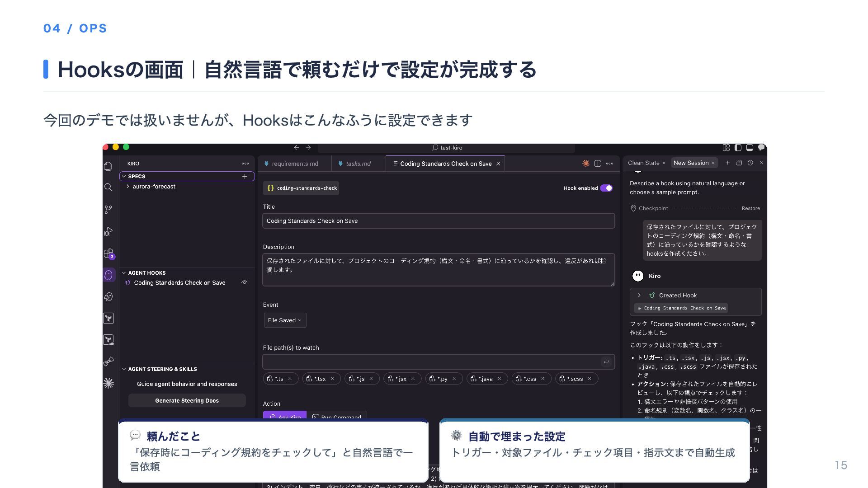Click the Title input field

[x=439, y=221]
